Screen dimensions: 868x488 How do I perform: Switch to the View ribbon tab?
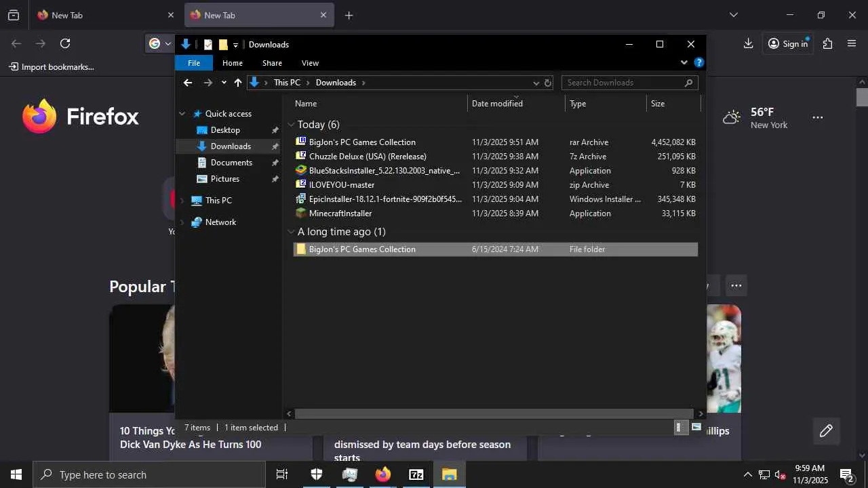click(x=310, y=63)
